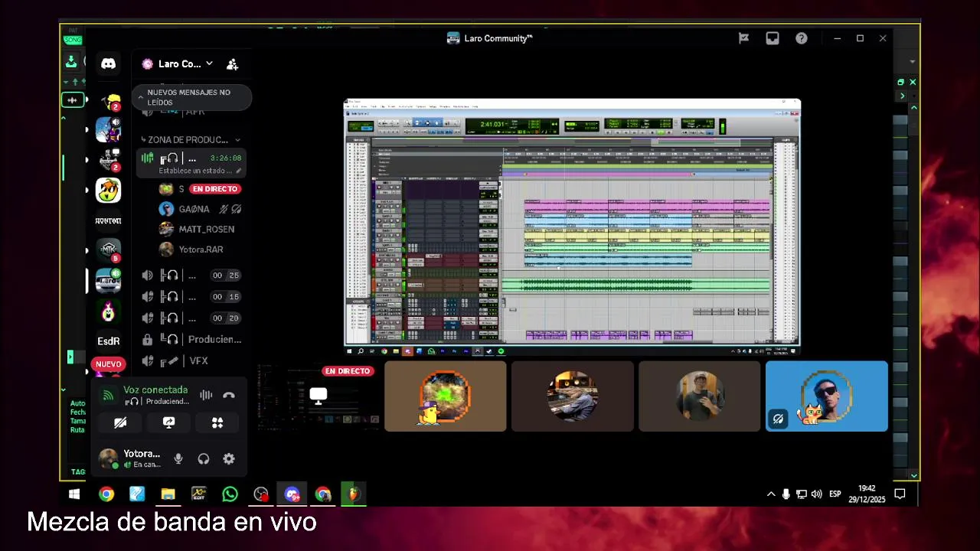Open the MTK server icon with badge 5
This screenshot has width=980, height=551.
(108, 250)
